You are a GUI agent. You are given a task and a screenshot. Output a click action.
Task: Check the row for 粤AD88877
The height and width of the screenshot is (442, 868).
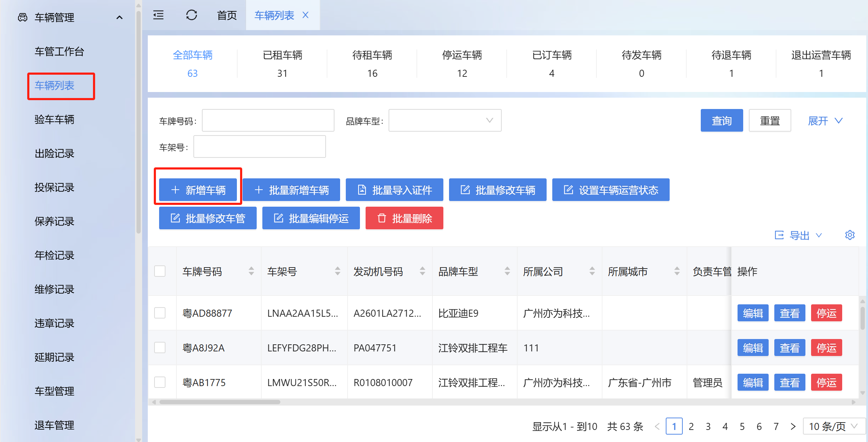160,313
